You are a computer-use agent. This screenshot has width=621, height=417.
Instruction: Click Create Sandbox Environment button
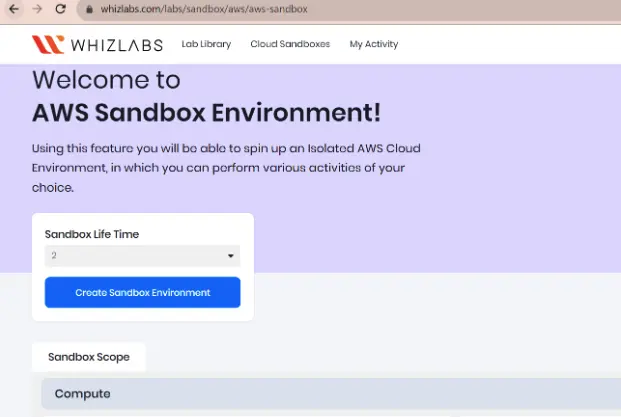143,292
